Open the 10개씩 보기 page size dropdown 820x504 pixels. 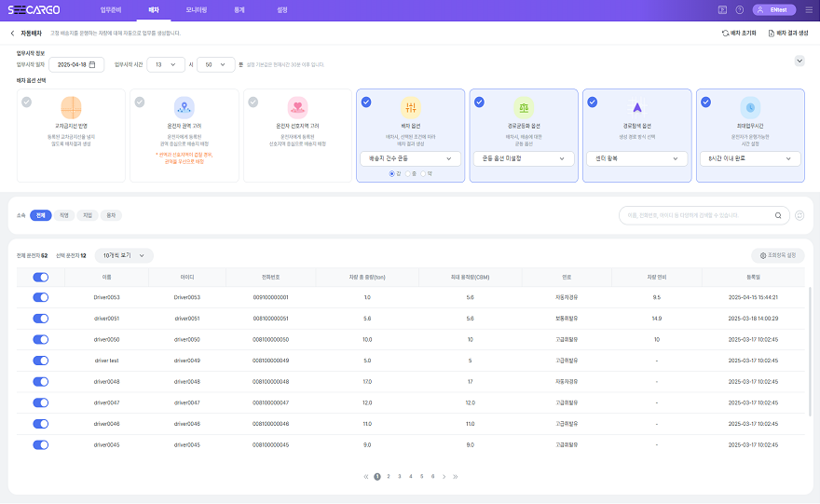[x=124, y=255]
